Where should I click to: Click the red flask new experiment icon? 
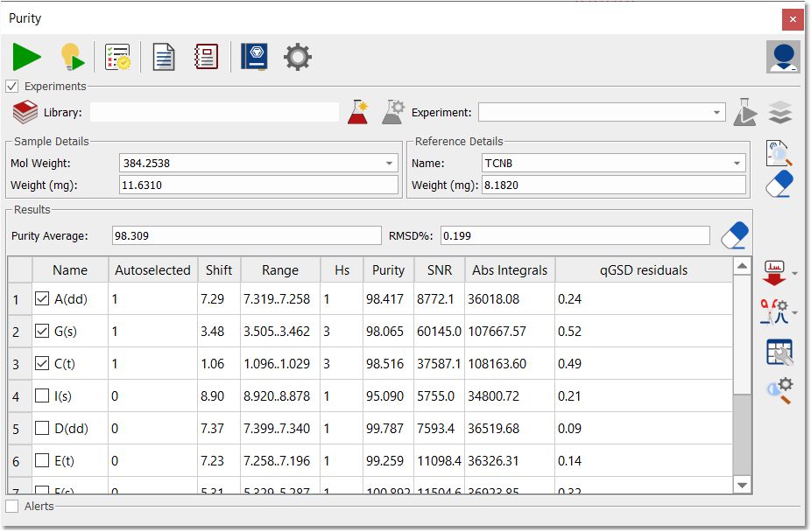(358, 112)
